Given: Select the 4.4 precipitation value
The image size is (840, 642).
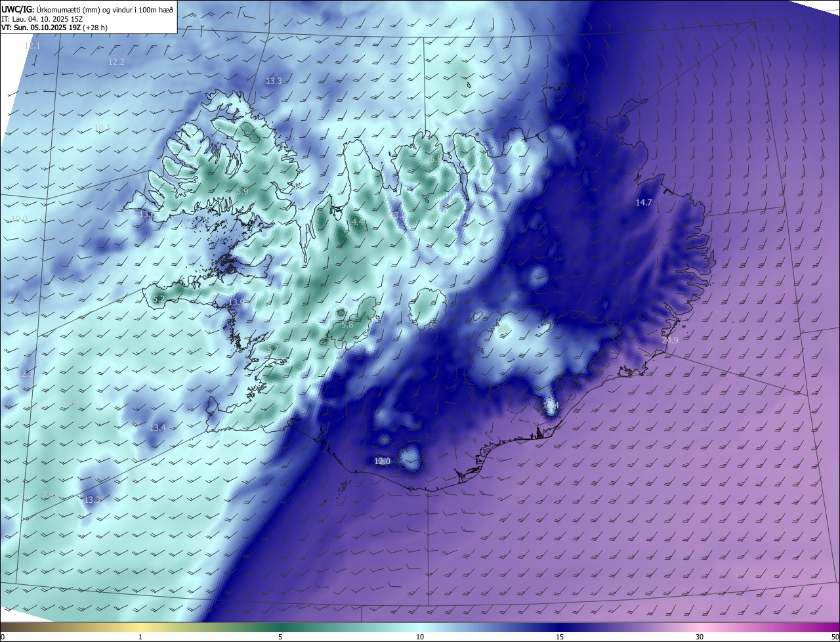Looking at the screenshot, I should (358, 223).
